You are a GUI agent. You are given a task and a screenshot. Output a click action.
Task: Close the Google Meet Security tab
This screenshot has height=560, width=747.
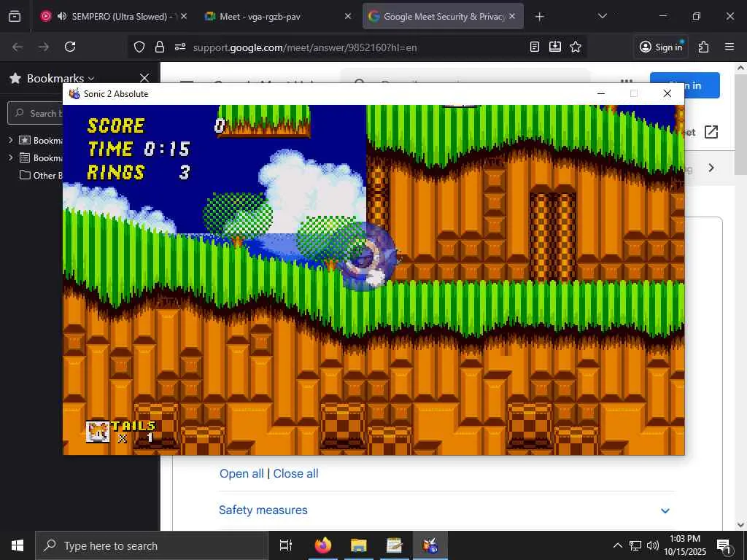[512, 16]
